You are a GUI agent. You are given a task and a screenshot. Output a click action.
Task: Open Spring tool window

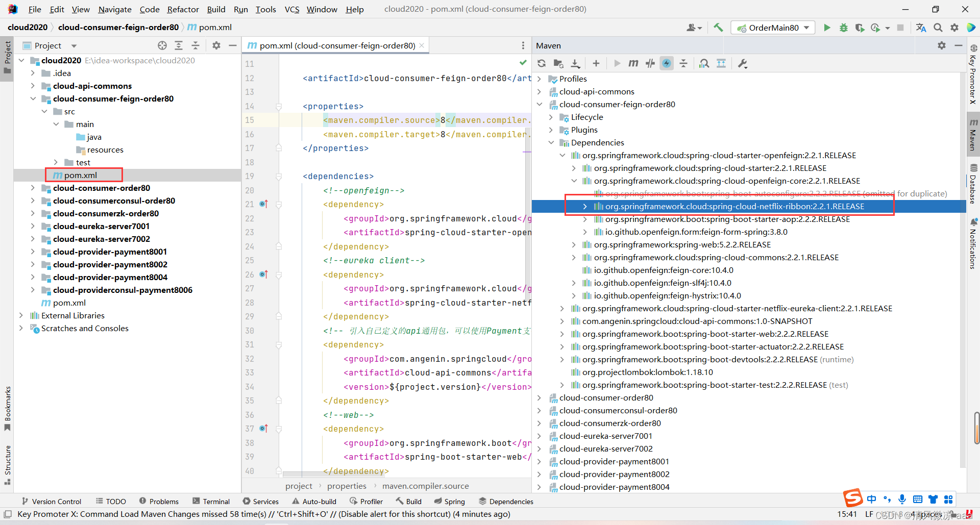[450, 502]
